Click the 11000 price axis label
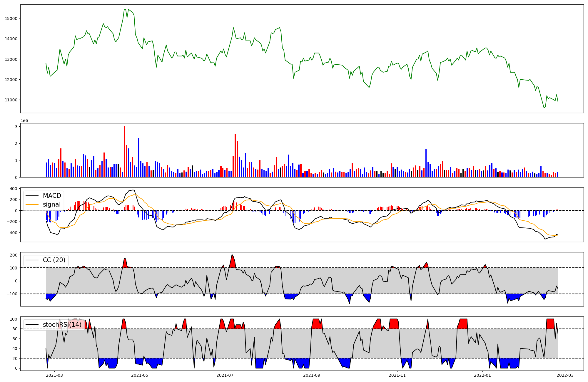 (x=11, y=100)
